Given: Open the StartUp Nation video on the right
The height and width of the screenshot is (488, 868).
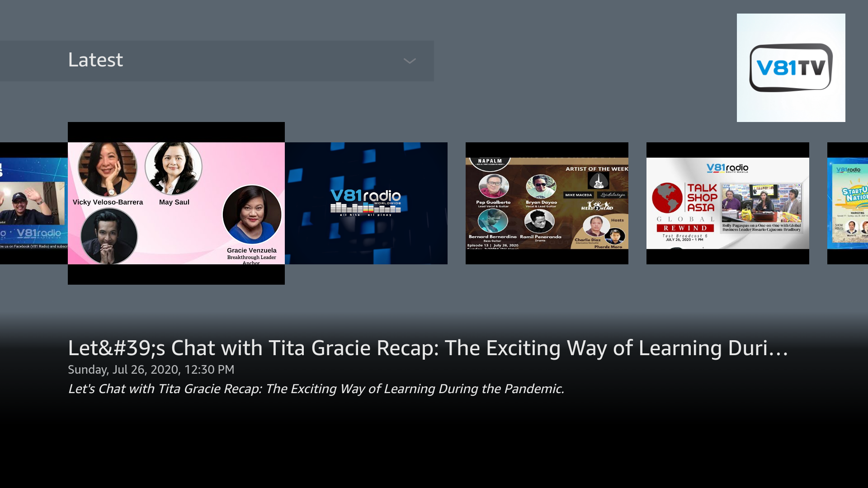Looking at the screenshot, I should 850,202.
